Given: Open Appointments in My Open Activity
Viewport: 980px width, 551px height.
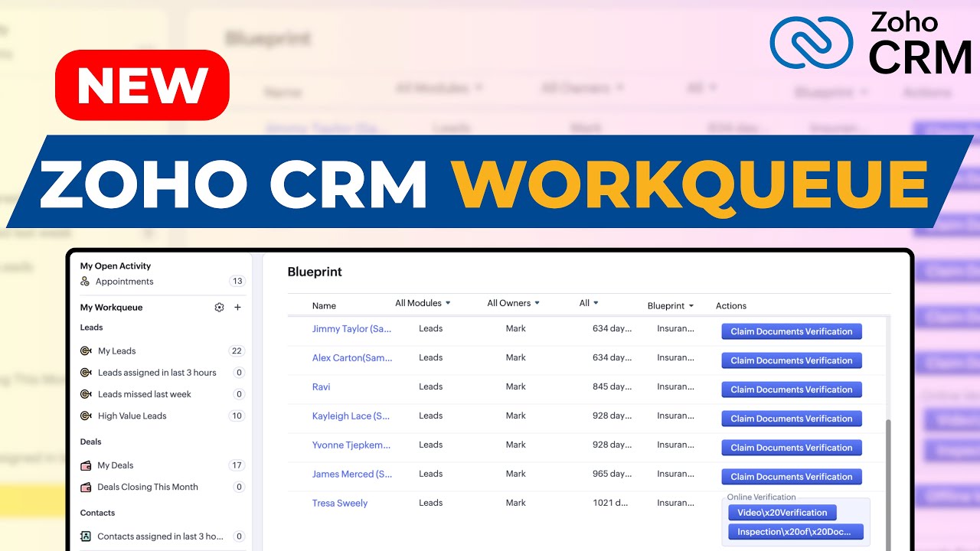Looking at the screenshot, I should [124, 282].
